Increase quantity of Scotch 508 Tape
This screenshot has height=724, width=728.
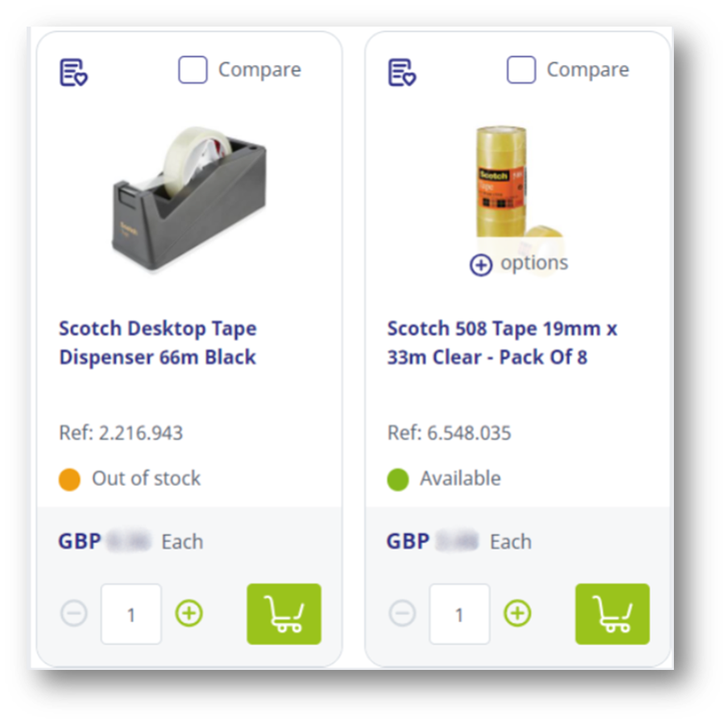(518, 613)
